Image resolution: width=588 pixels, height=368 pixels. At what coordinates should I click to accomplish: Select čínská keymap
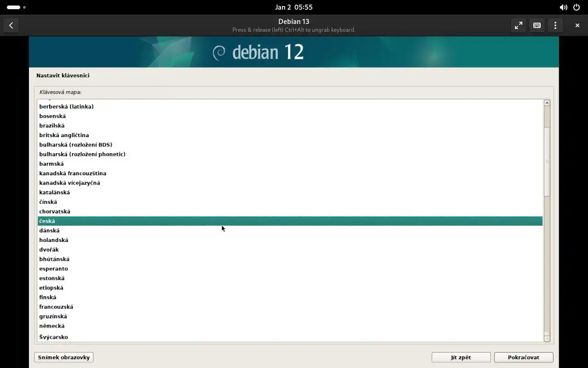(290, 202)
